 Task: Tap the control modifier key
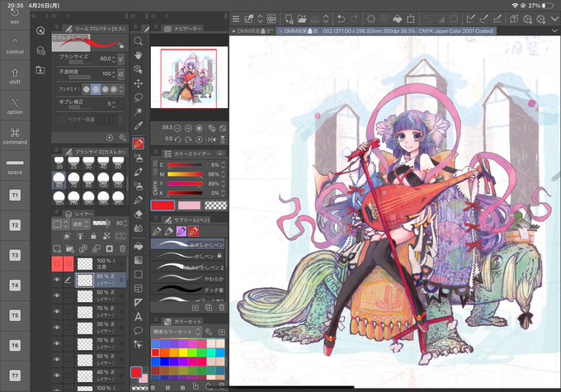15,45
